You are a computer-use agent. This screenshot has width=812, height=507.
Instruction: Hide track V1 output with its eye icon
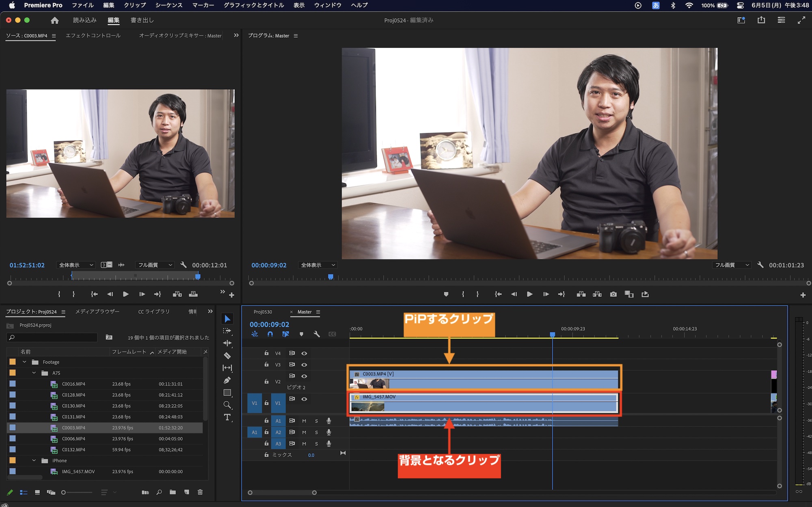(x=304, y=399)
